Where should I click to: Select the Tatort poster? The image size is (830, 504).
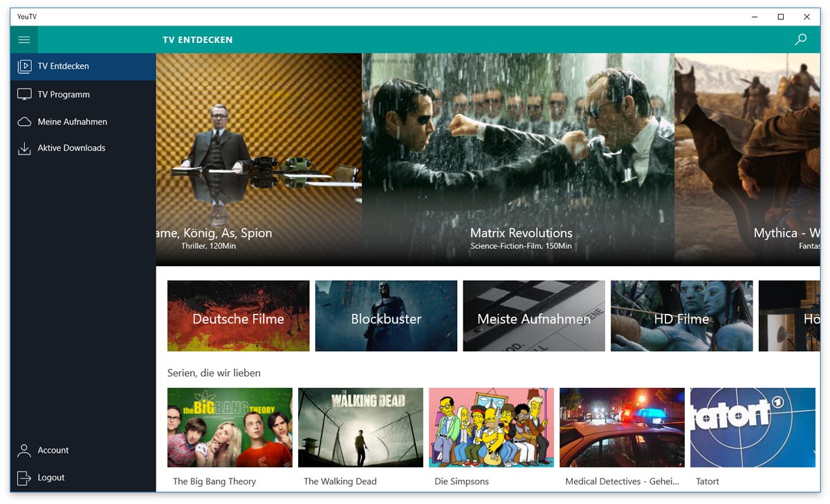tap(753, 427)
